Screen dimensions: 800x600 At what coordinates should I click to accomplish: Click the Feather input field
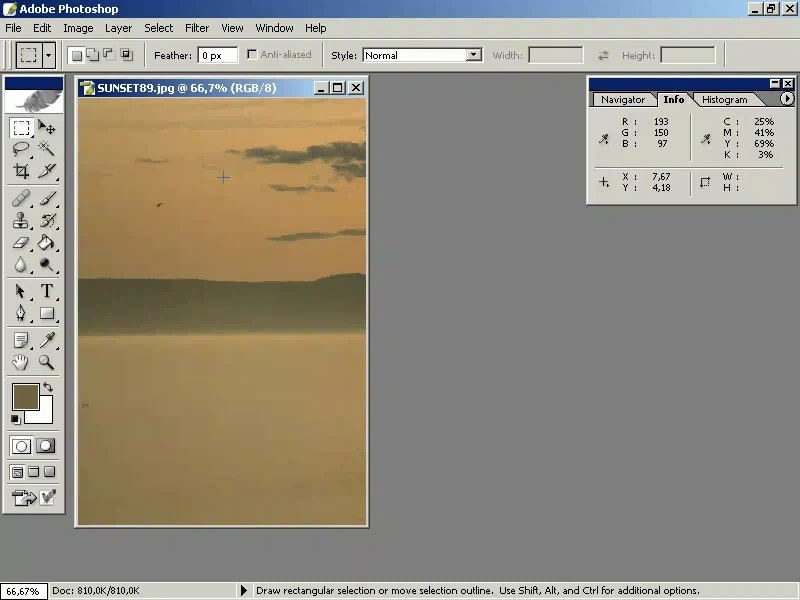tap(218, 55)
